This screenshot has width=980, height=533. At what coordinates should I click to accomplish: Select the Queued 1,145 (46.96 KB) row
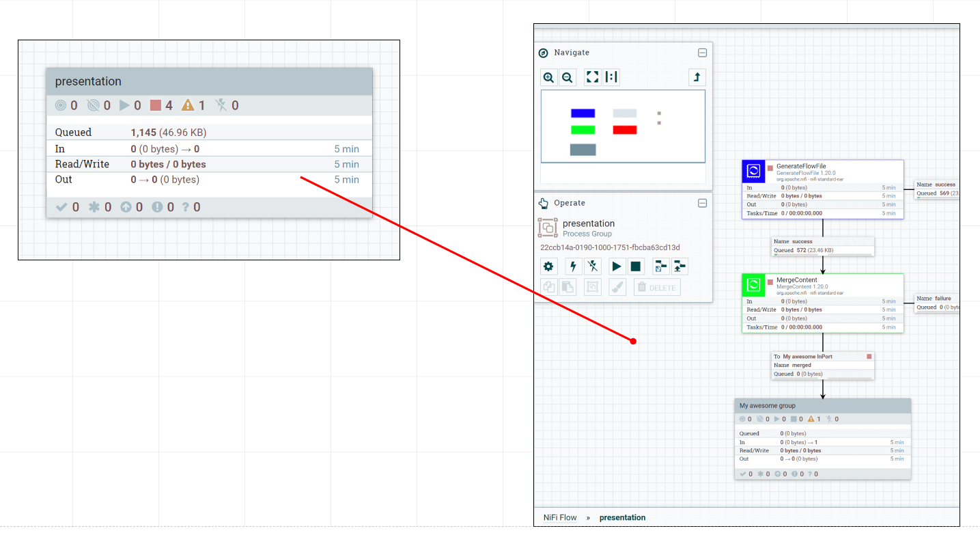click(210, 133)
